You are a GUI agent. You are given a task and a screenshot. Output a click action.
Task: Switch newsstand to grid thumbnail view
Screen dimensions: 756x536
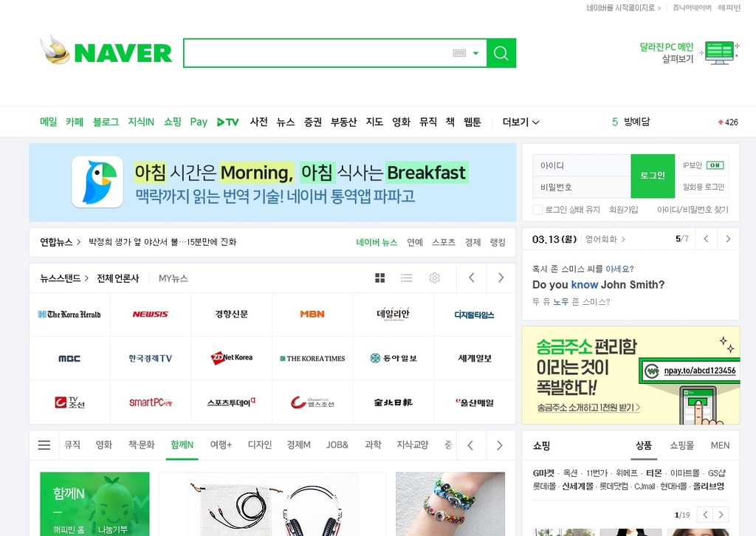(x=380, y=278)
